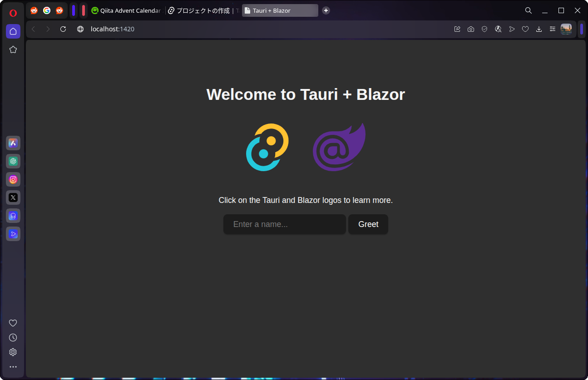Image resolution: width=588 pixels, height=380 pixels.
Task: Go to the Start page home icon
Action: click(13, 31)
